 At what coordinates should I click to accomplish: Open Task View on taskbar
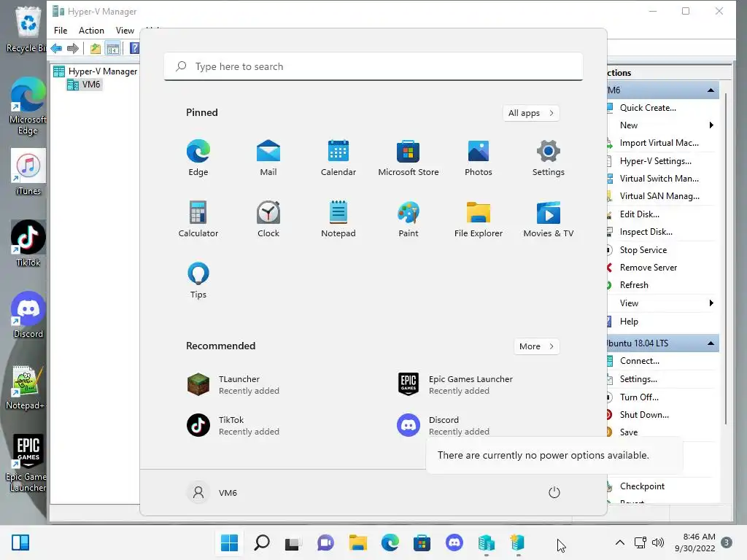293,542
